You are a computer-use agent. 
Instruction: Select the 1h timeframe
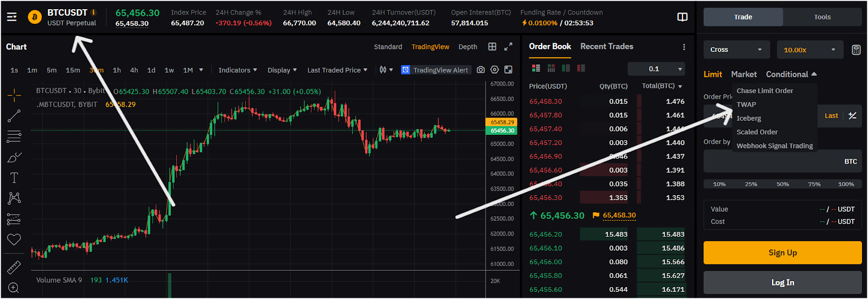[x=117, y=70]
